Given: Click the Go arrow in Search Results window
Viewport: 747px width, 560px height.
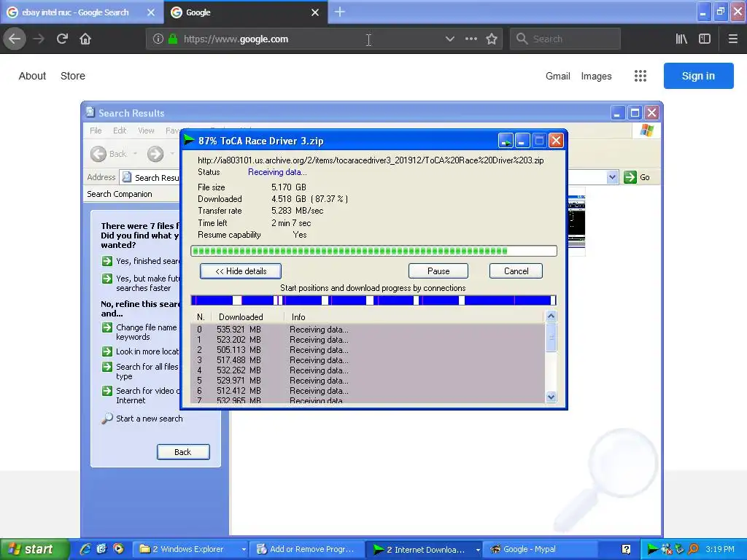Looking at the screenshot, I should click(x=630, y=177).
